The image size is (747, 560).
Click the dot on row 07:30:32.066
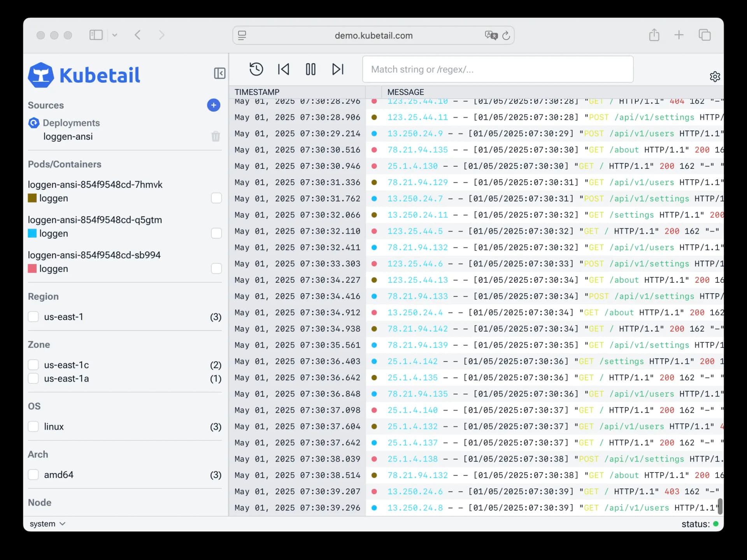pos(374,215)
